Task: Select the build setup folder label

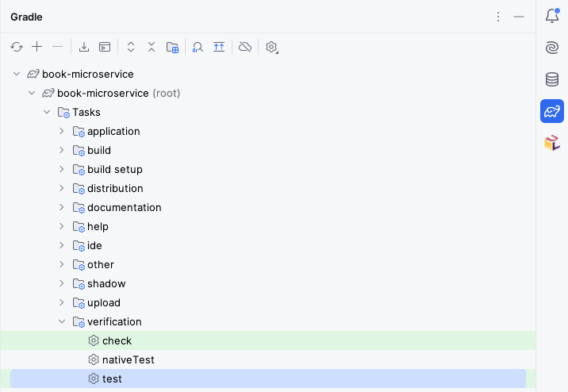Action: (115, 170)
